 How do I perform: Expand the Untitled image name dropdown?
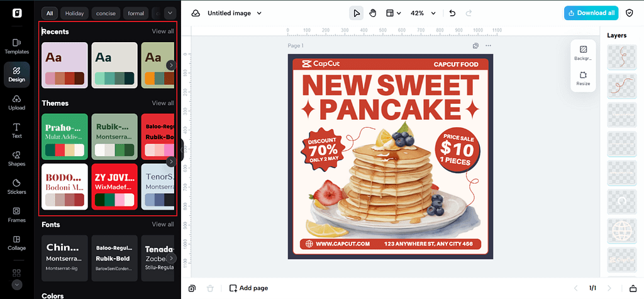point(259,13)
